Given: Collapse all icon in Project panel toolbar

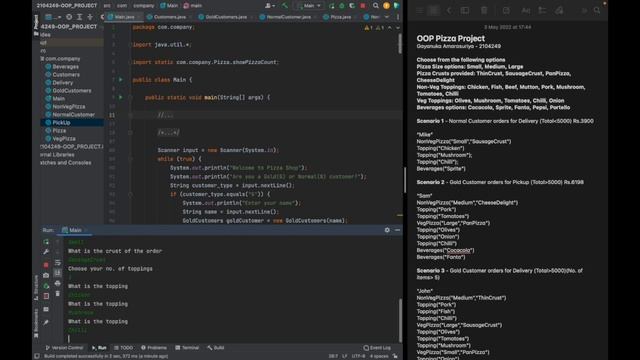Looking at the screenshot, I should click(x=90, y=17).
